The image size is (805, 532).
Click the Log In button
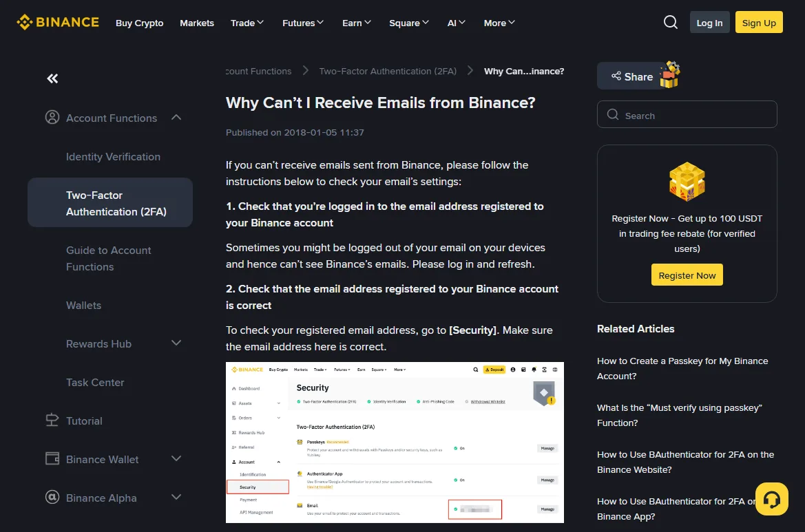coord(709,22)
